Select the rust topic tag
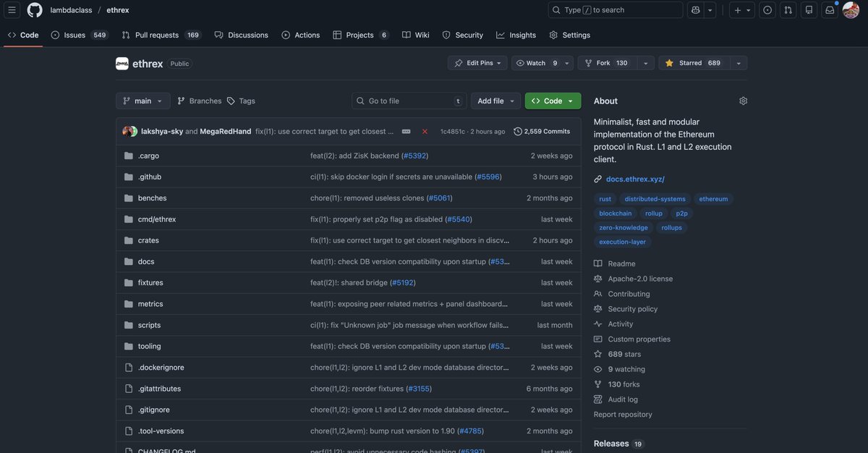The image size is (868, 453). click(605, 199)
